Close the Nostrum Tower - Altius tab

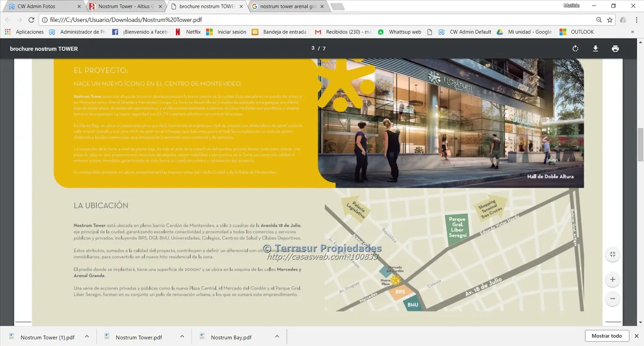pos(160,7)
